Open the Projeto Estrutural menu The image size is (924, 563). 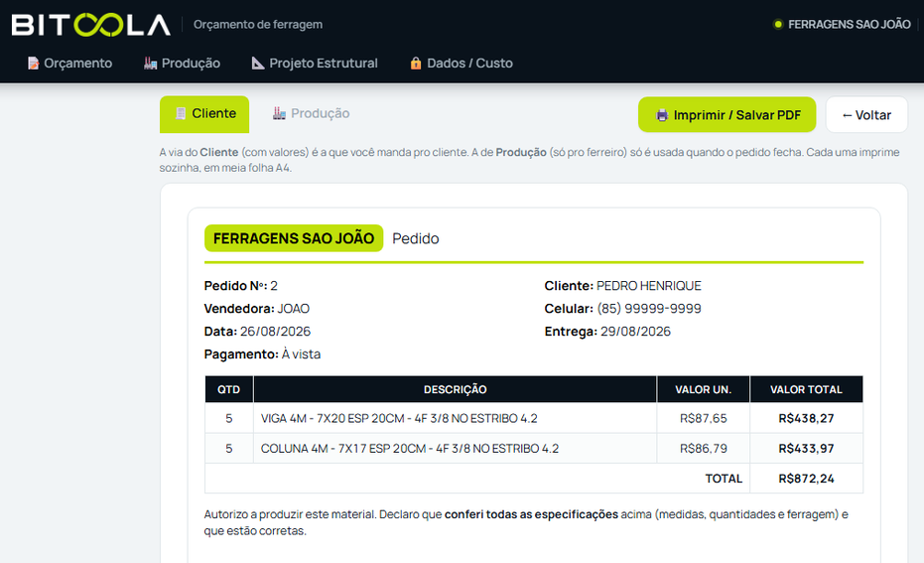[x=315, y=64]
